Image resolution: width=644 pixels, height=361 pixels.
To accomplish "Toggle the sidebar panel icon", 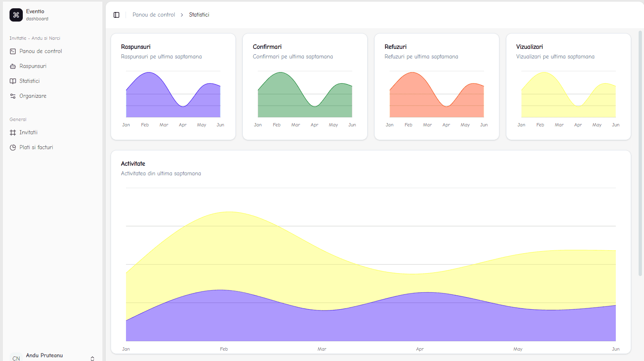I will [116, 15].
